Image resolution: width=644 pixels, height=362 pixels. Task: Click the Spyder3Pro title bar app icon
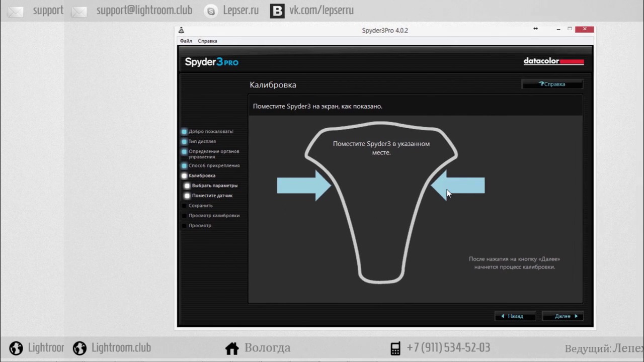pyautogui.click(x=181, y=30)
